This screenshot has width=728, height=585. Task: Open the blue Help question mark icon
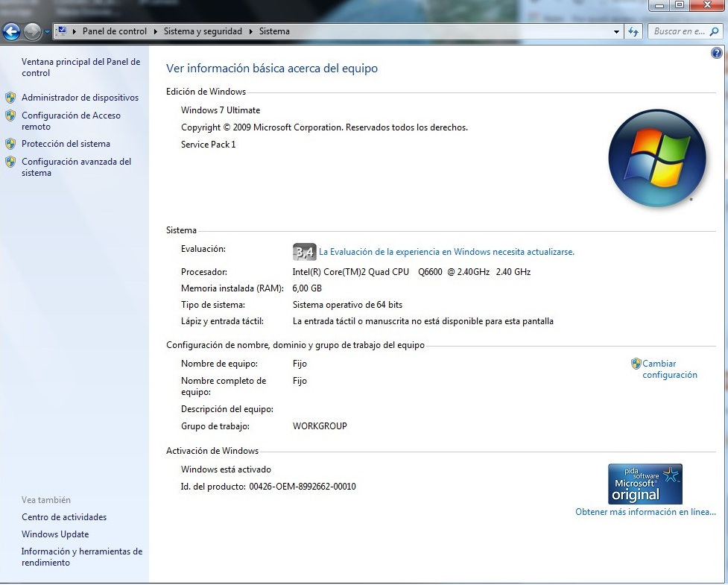pyautogui.click(x=716, y=53)
